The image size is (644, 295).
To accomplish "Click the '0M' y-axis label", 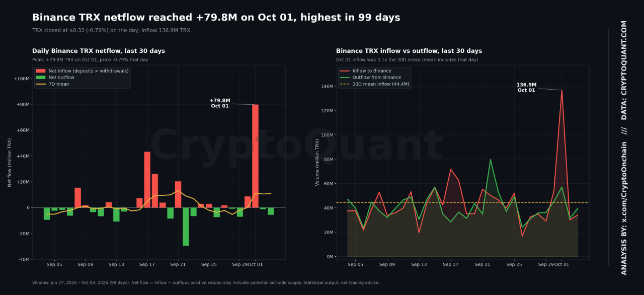I will click(330, 257).
